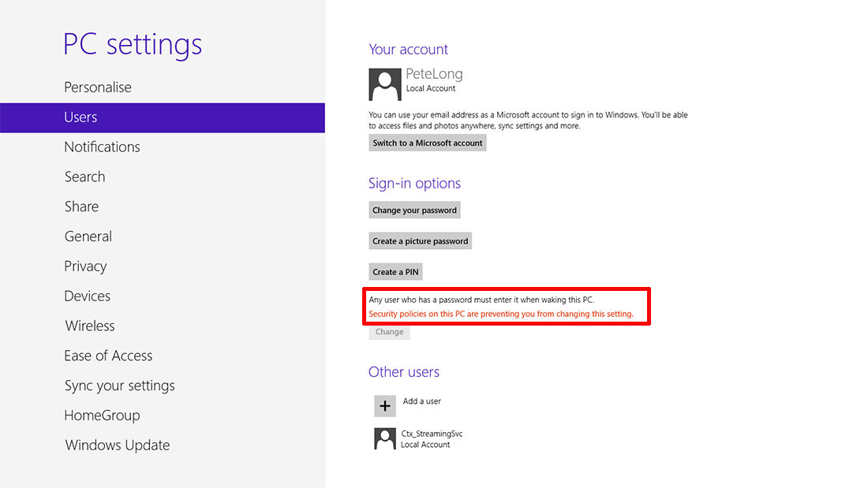The image size is (868, 488).
Task: Go to Search settings
Action: click(84, 177)
